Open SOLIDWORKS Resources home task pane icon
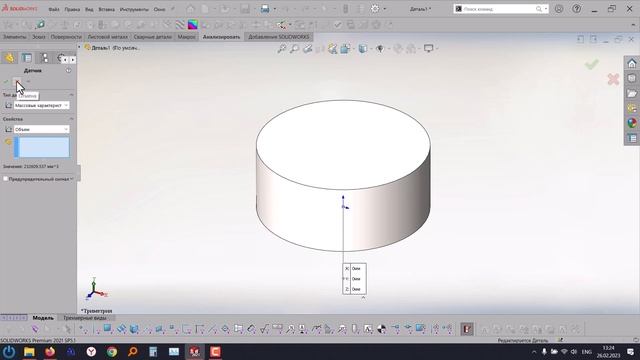Screen dimensions: 640x360 632,63
